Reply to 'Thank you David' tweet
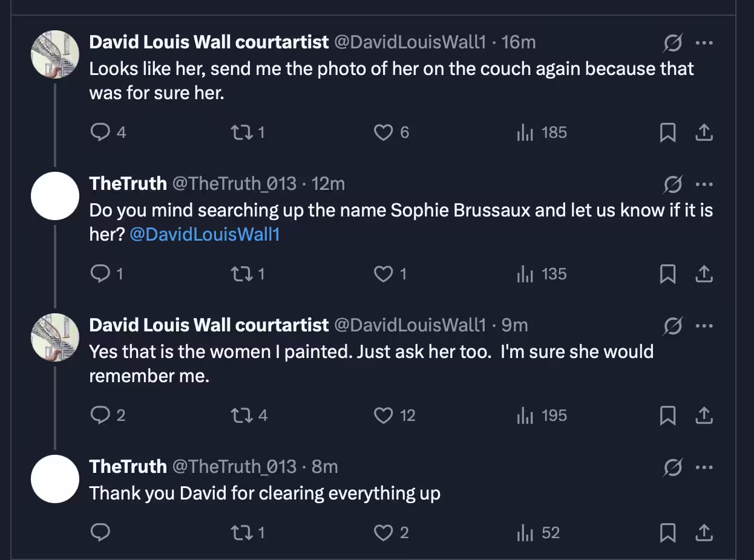 pyautogui.click(x=100, y=533)
